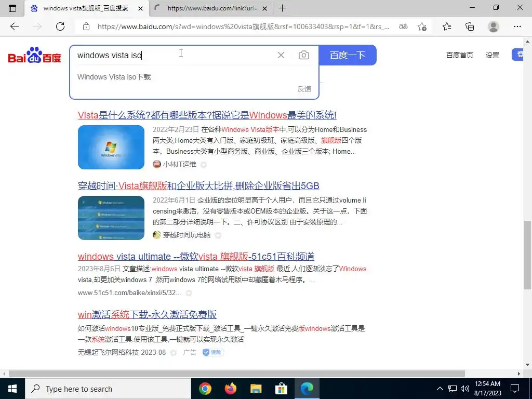The width and height of the screenshot is (532, 399).
Task: Click the 百度一下 search button
Action: click(348, 55)
